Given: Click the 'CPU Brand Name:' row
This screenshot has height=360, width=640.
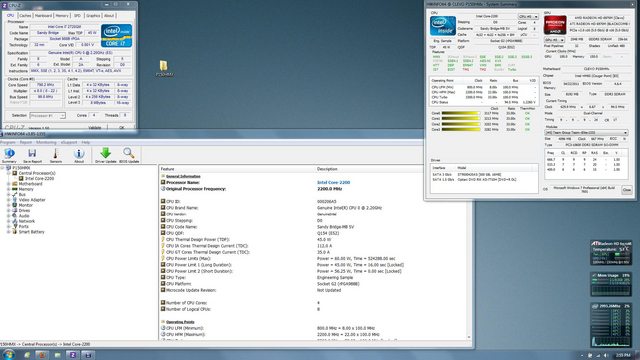Looking at the screenshot, I should (312, 208).
